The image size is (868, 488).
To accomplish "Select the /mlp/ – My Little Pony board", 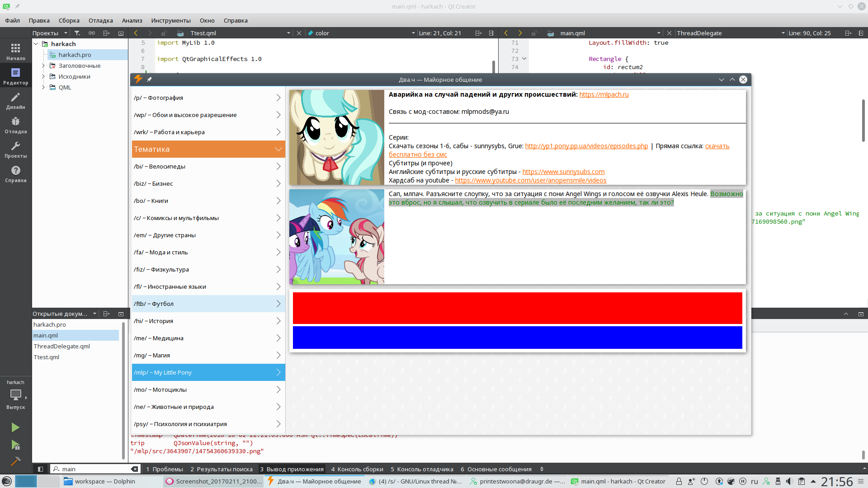I will pos(208,372).
